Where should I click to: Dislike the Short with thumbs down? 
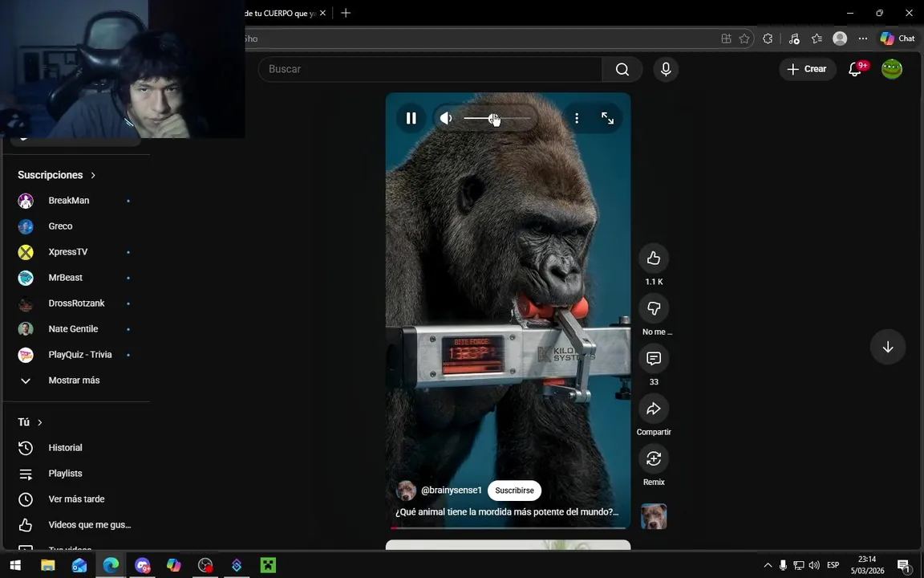(x=654, y=308)
